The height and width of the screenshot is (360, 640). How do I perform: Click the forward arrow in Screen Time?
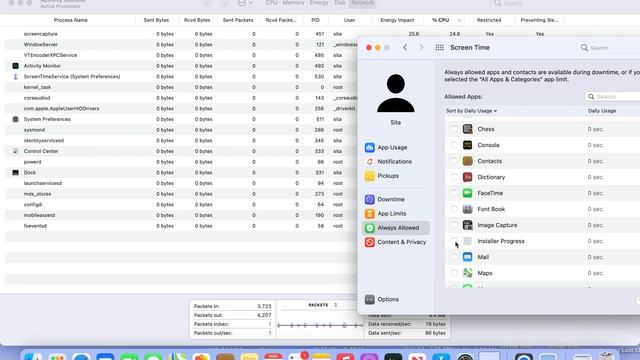pos(421,48)
